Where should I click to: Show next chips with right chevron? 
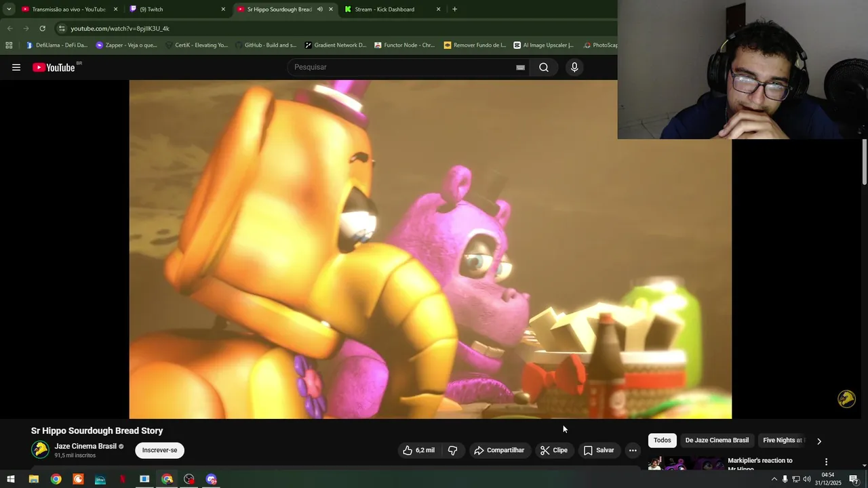(818, 441)
